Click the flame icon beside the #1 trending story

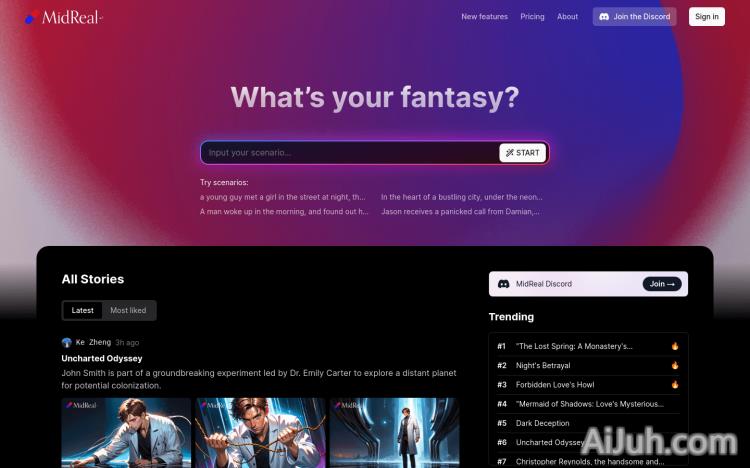click(x=675, y=346)
